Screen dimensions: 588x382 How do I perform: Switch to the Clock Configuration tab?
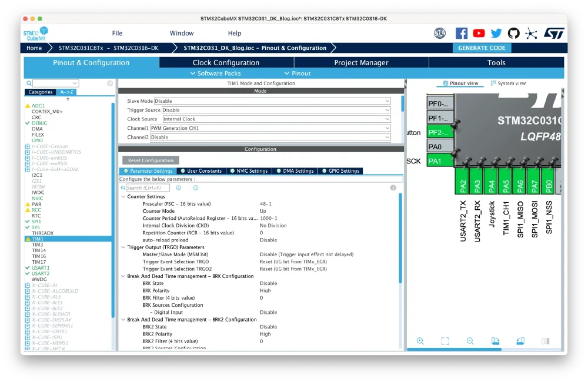pyautogui.click(x=226, y=63)
